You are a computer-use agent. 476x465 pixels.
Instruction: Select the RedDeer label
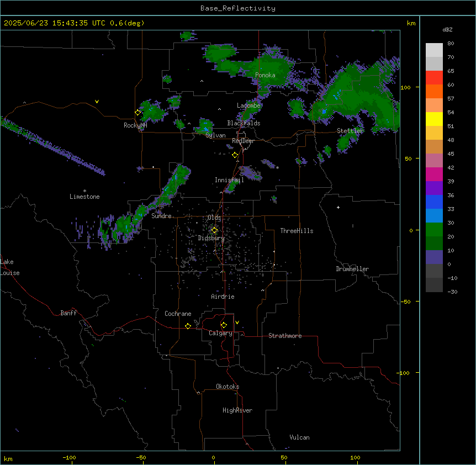click(243, 141)
